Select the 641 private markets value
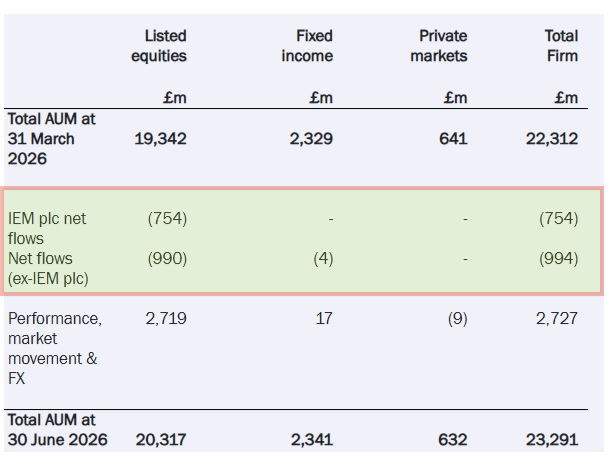Viewport: 613px width, 458px height. (x=453, y=139)
